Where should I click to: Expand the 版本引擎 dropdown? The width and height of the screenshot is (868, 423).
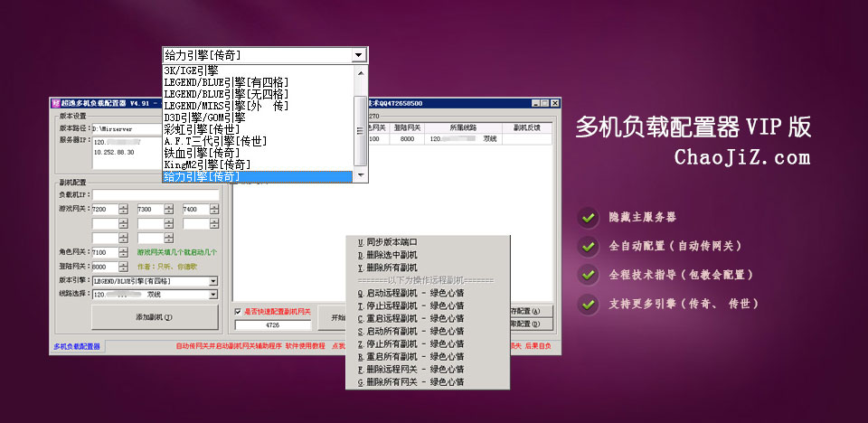pyautogui.click(x=213, y=281)
